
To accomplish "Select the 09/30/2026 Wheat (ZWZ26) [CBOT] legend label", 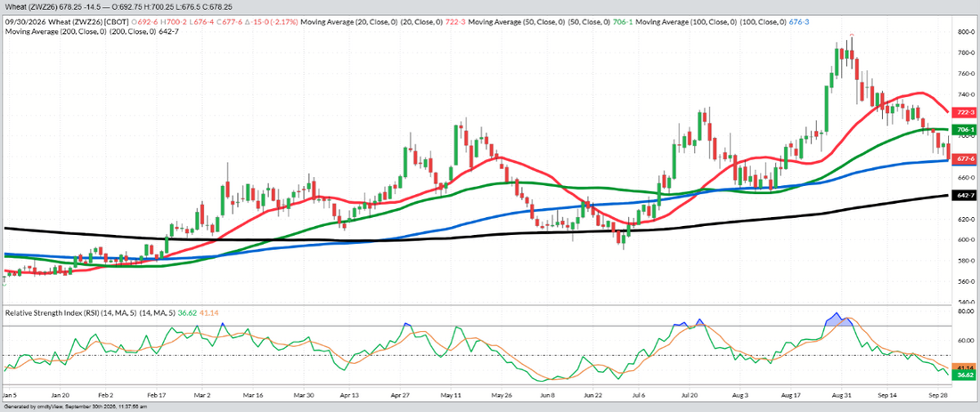I will point(65,22).
